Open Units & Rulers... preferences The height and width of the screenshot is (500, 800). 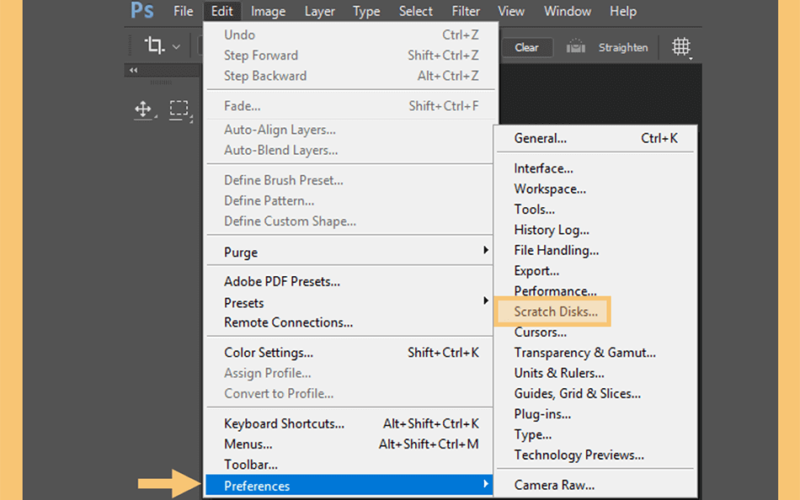(595, 373)
